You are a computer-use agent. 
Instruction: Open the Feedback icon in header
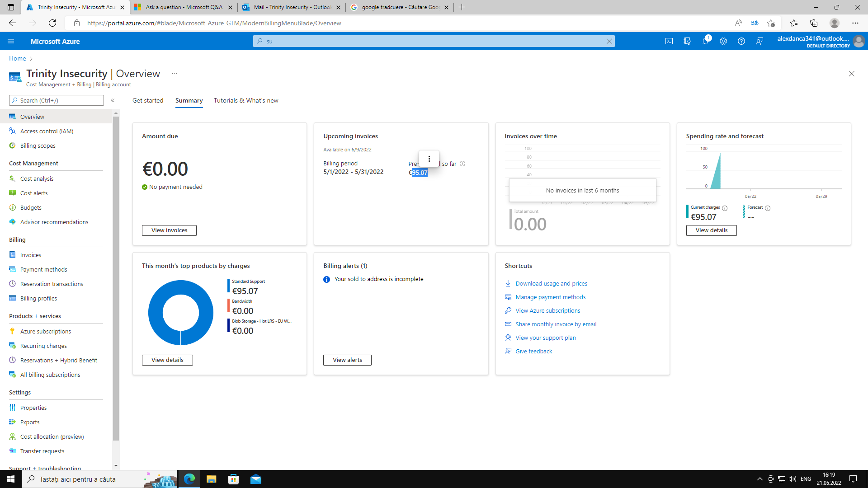click(x=759, y=41)
